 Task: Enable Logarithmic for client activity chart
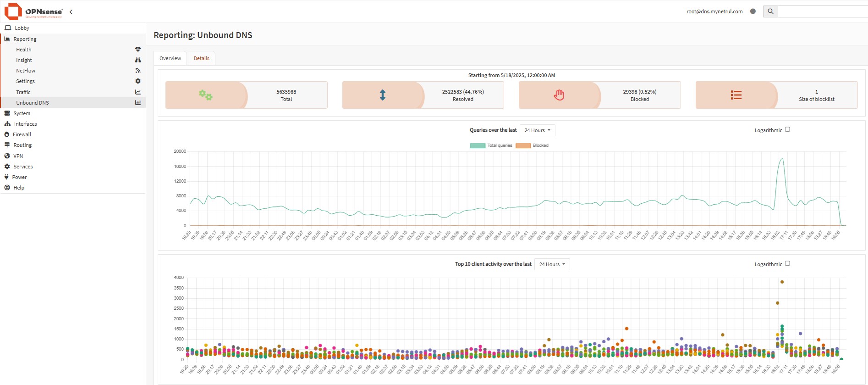(x=787, y=263)
